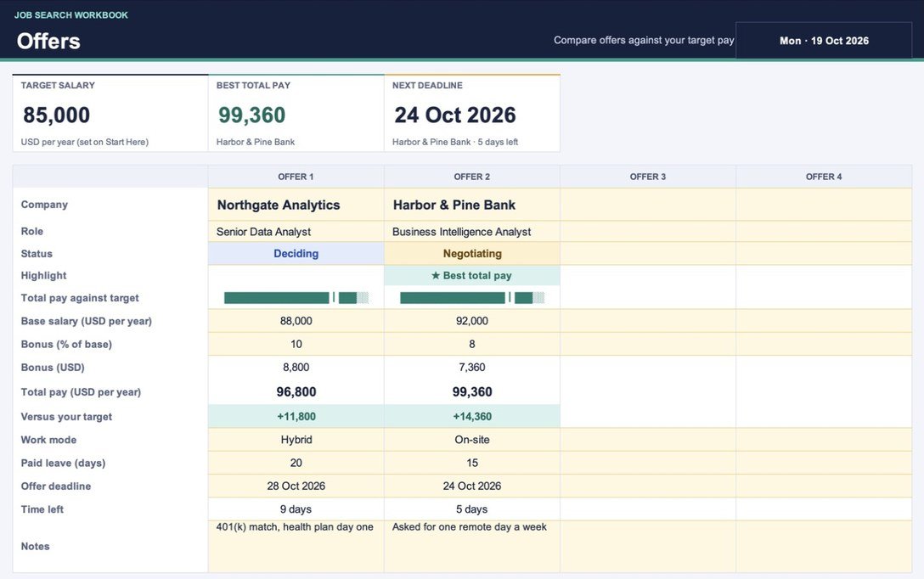Viewport: 924px width, 579px height.
Task: Select the +14,360 versus target cell
Action: 472,417
